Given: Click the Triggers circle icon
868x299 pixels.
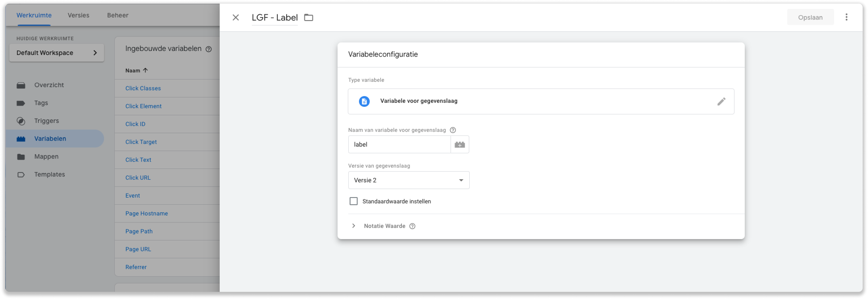Looking at the screenshot, I should click(x=21, y=121).
